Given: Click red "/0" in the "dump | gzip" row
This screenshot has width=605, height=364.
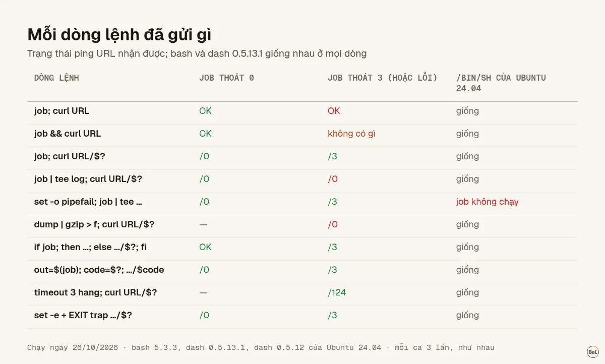Looking at the screenshot, I should [333, 224].
